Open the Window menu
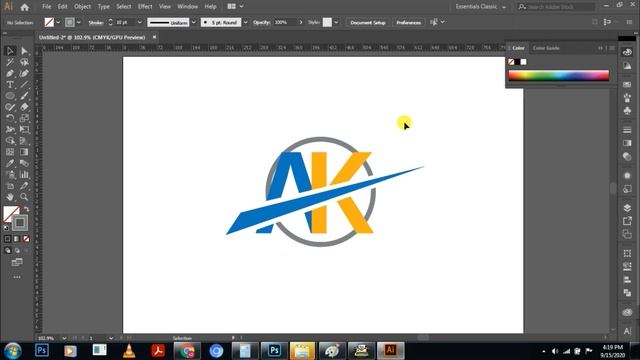Screen dimensions: 640x360 [187, 7]
